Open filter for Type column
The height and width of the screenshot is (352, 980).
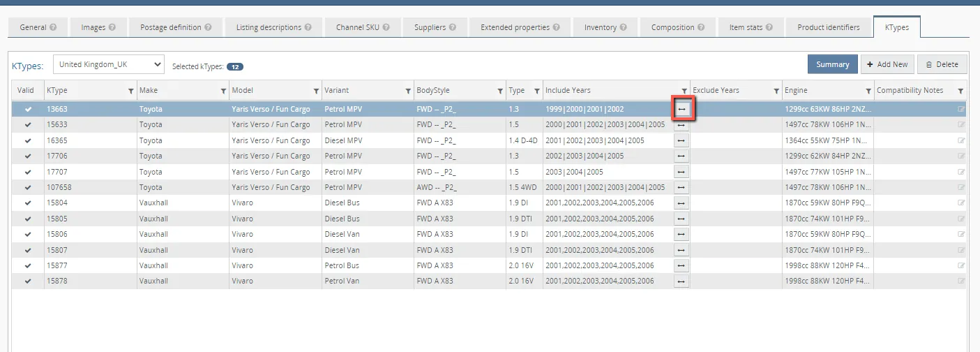(537, 91)
